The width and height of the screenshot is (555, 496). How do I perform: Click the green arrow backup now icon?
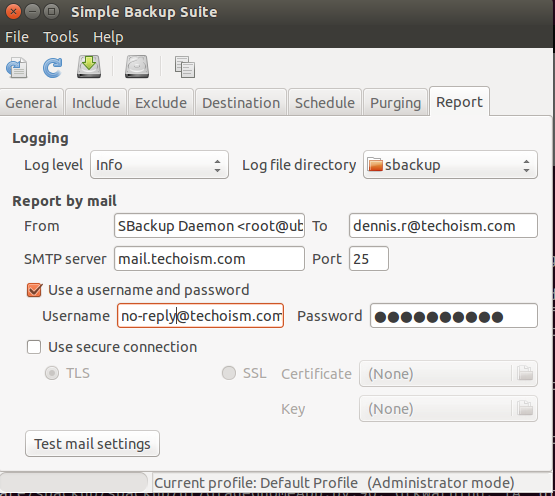click(x=89, y=67)
